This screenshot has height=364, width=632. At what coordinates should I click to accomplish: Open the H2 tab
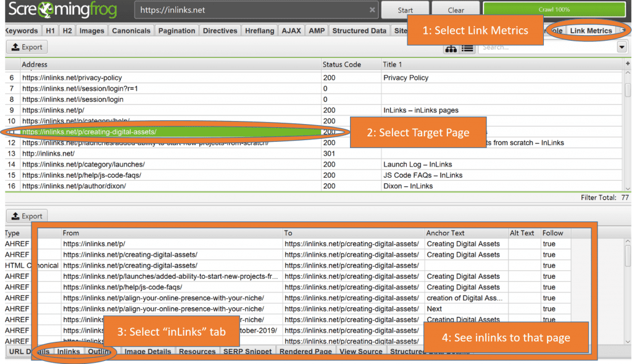(67, 31)
